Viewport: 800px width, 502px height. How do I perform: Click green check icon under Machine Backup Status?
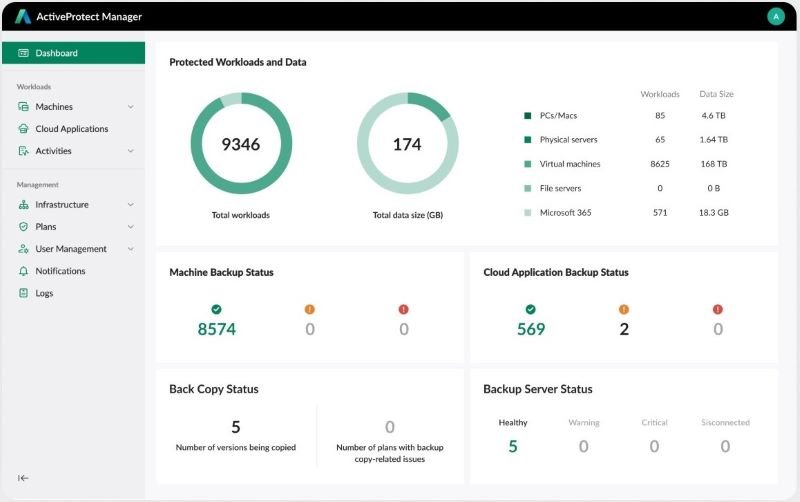click(x=216, y=309)
